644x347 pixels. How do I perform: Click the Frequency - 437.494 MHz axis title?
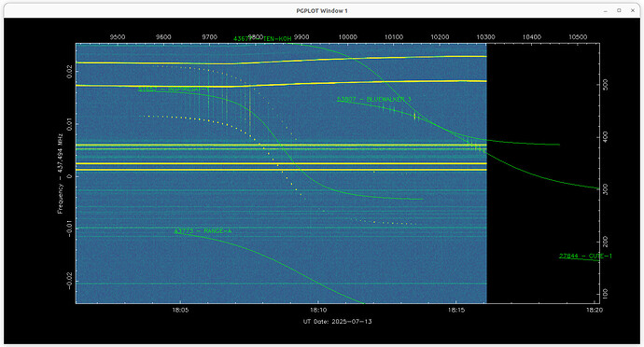(60, 173)
